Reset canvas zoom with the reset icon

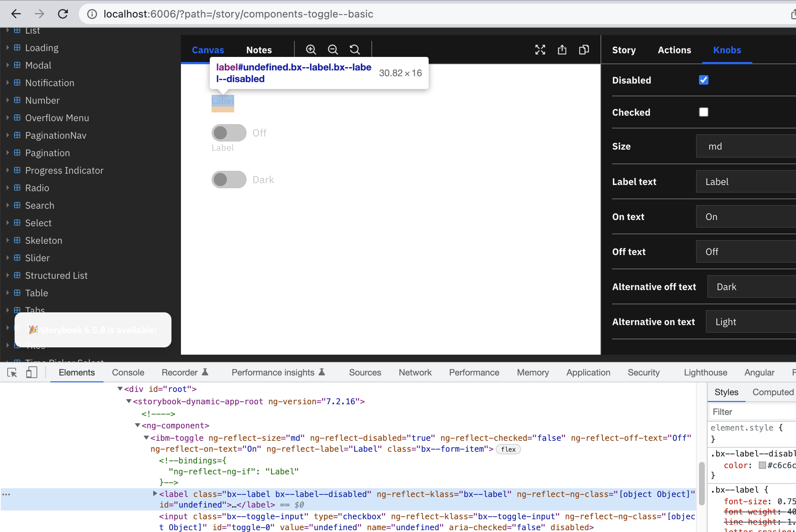point(355,49)
